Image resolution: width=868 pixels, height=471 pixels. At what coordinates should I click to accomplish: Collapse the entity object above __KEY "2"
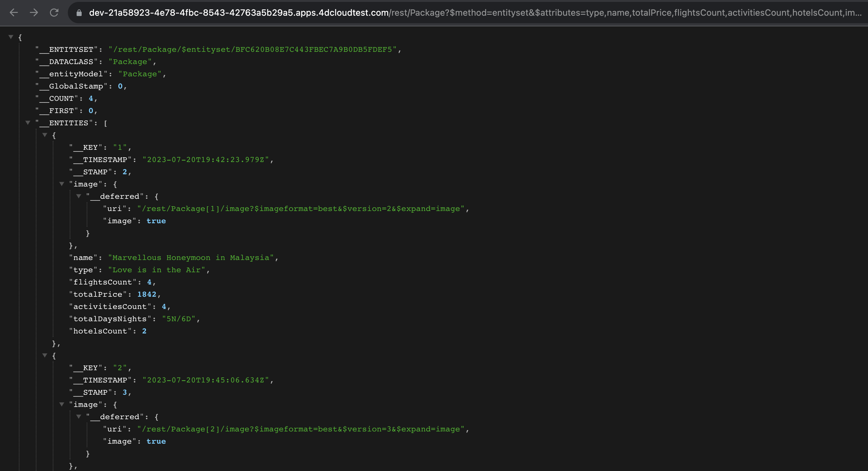point(45,355)
